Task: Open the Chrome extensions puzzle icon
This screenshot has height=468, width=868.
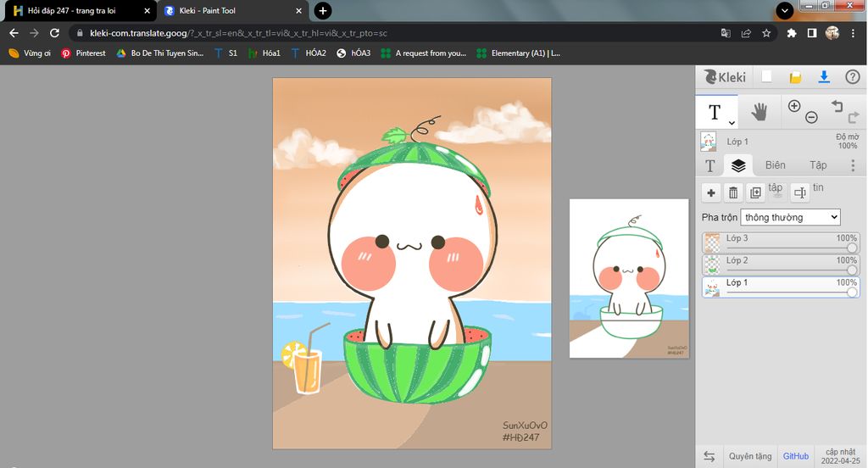Action: pos(792,33)
